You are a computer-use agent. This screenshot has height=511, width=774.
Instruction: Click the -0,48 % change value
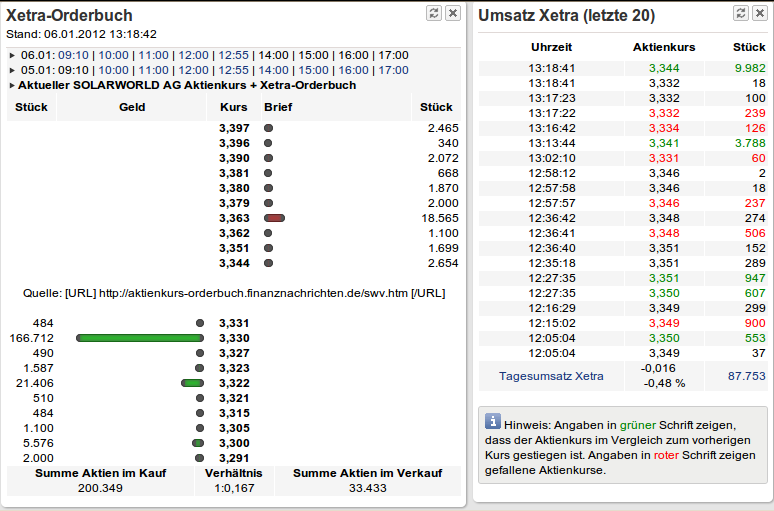(x=664, y=384)
